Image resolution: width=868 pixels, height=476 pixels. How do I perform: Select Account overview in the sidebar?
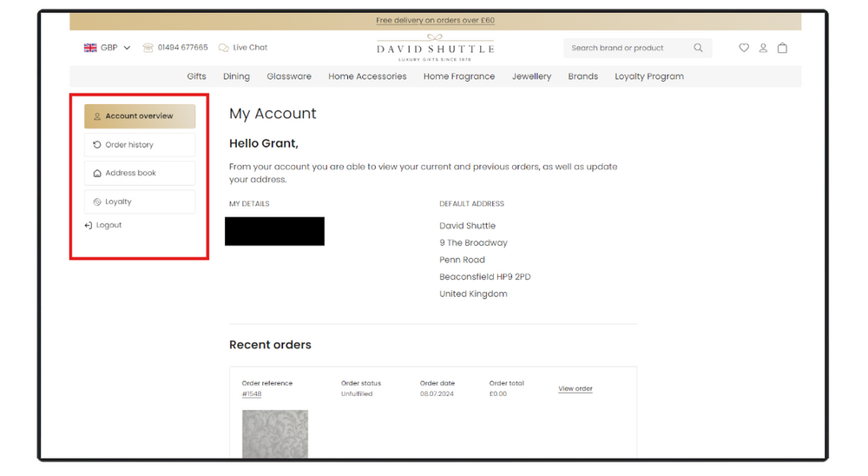[140, 116]
